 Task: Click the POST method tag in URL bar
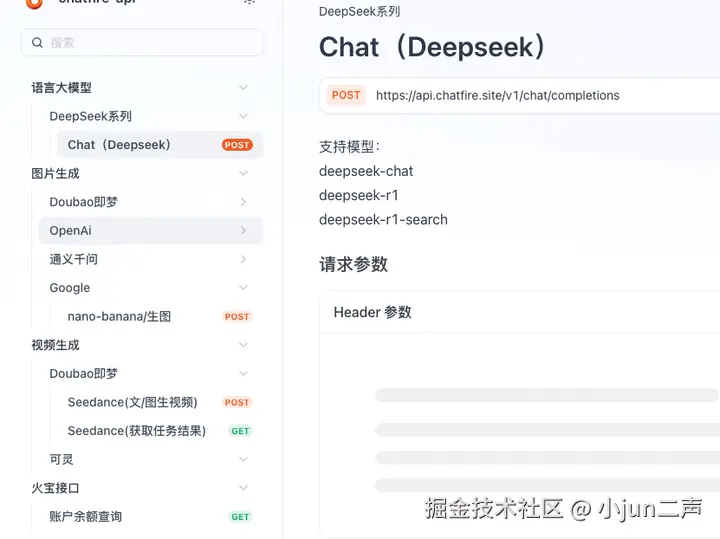[x=346, y=95]
